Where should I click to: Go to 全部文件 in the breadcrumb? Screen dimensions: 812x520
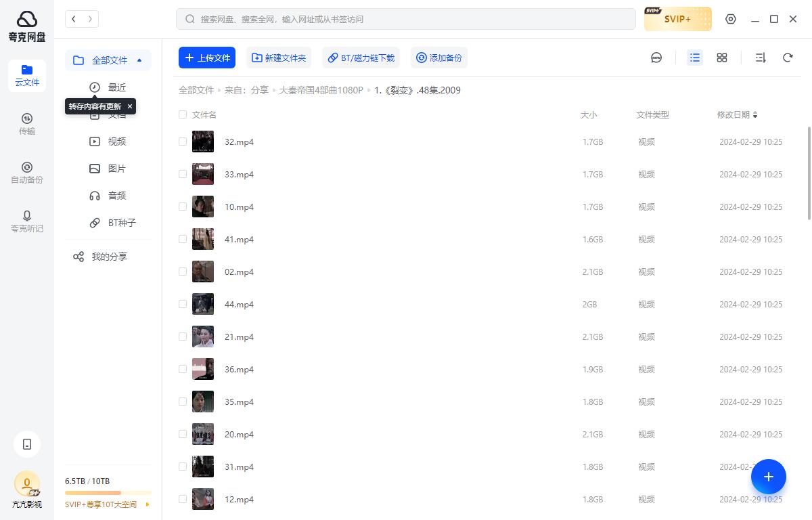tap(196, 90)
